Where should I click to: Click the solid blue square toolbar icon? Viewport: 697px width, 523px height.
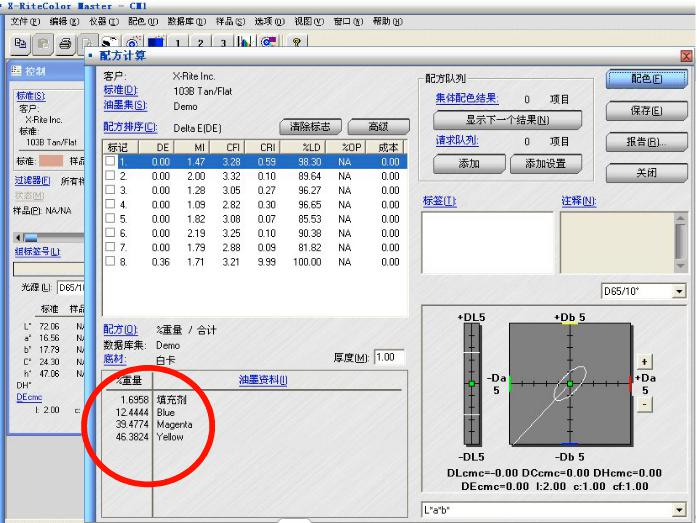[x=156, y=42]
